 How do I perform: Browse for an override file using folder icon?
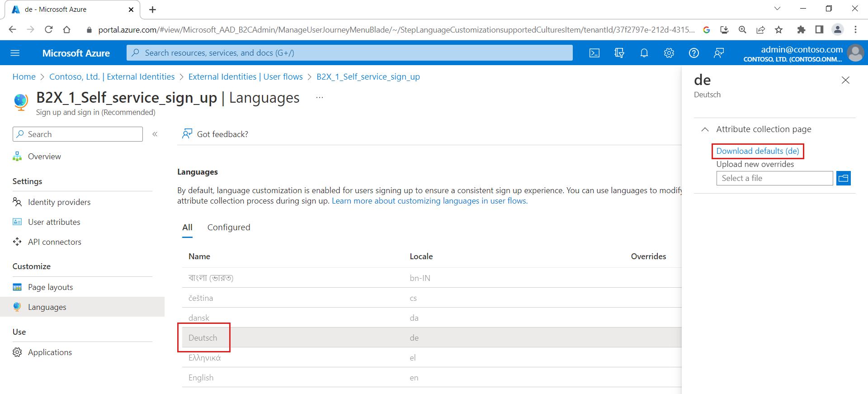click(x=844, y=178)
